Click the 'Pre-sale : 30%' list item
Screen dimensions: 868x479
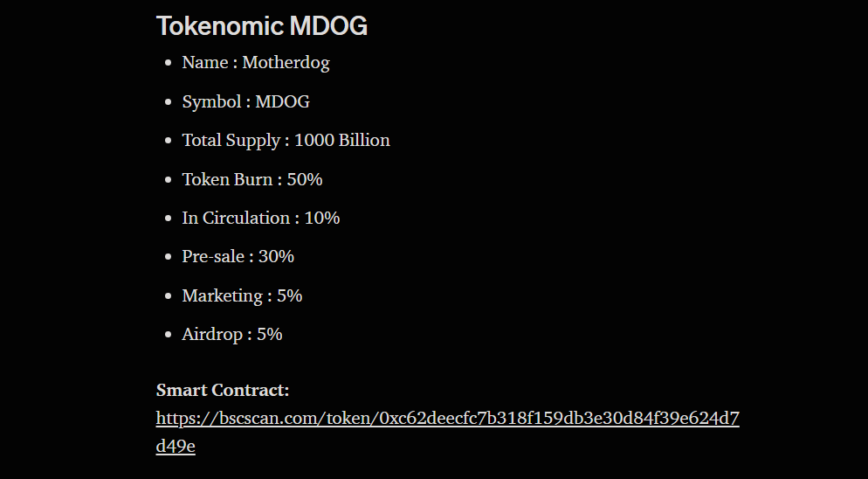[238, 257]
